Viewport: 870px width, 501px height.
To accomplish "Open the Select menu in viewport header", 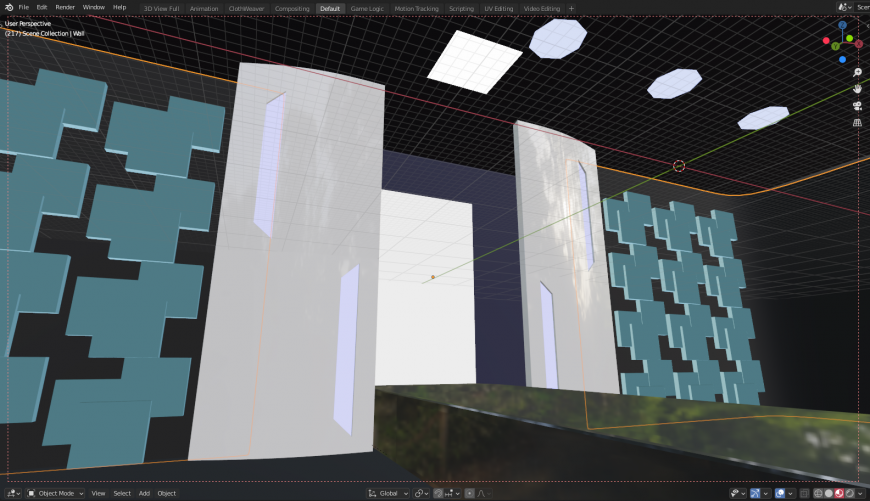I will pyautogui.click(x=122, y=493).
